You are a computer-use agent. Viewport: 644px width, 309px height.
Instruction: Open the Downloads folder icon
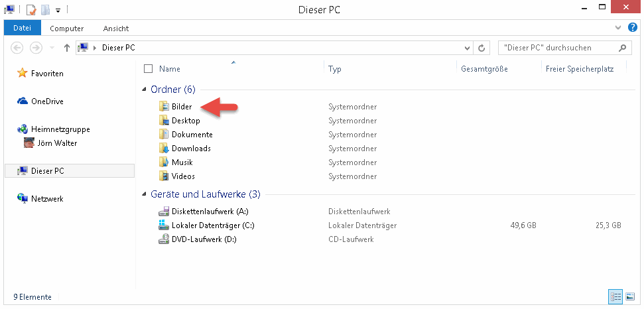[x=164, y=149]
